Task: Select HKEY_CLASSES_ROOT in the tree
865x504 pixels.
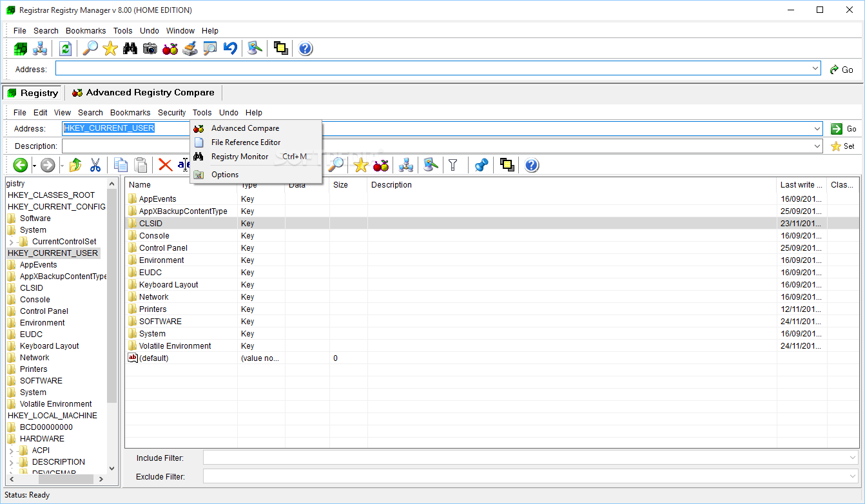Action: point(51,195)
